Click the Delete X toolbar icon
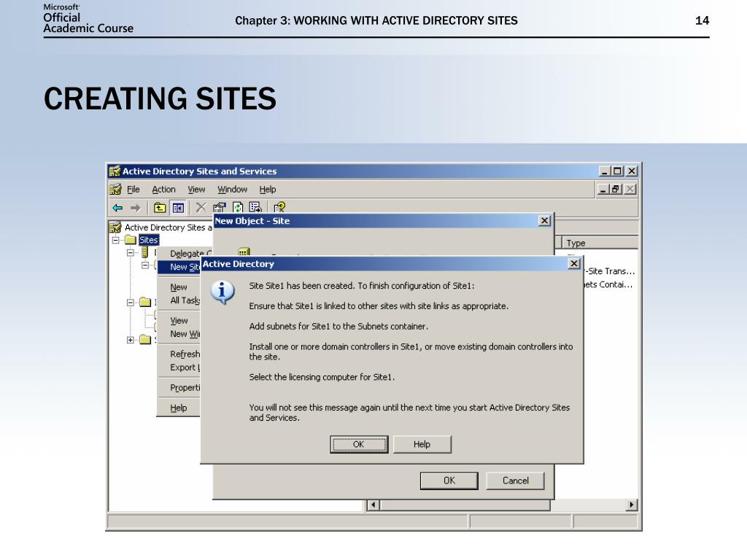Screen dimensions: 747x560 pyautogui.click(x=201, y=208)
